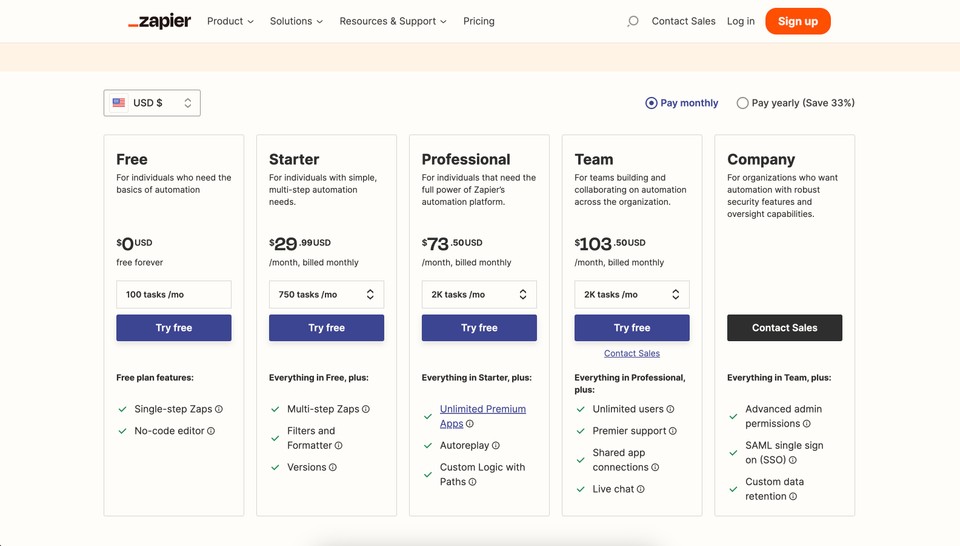Info icon next to Unlimited users

click(x=670, y=409)
